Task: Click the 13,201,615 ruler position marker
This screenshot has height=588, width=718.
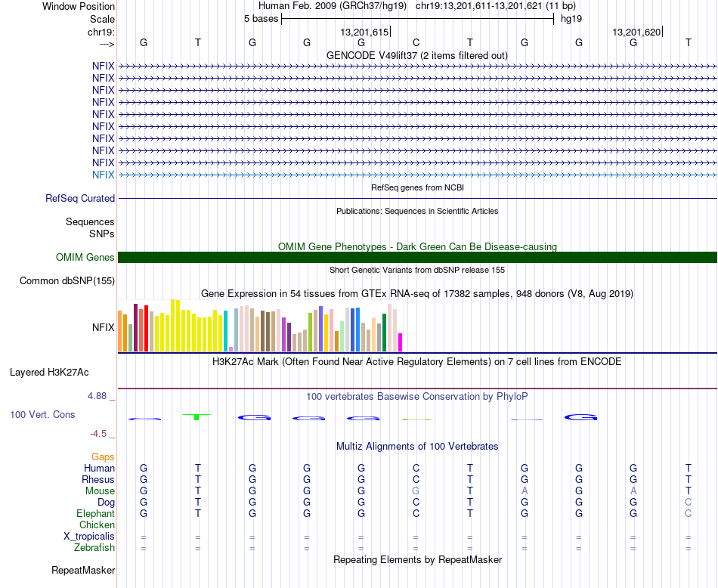Action: click(365, 32)
